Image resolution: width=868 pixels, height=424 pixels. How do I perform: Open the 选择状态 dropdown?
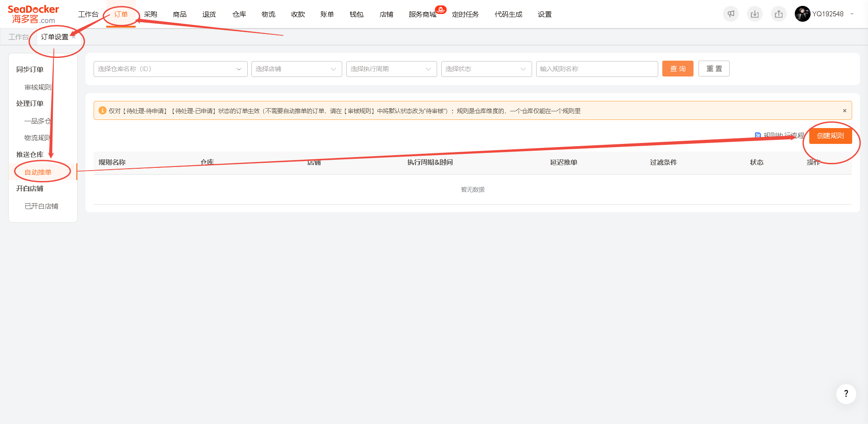click(486, 69)
